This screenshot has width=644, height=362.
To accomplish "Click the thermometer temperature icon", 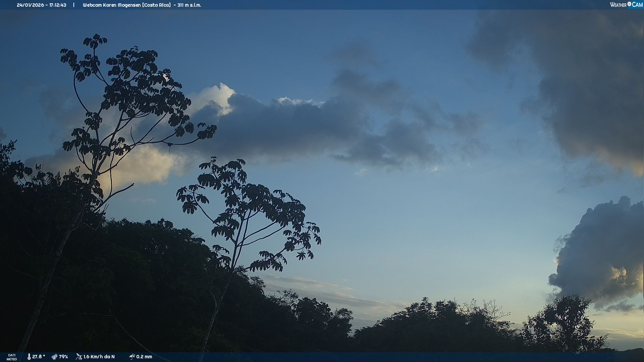I will [x=29, y=357].
